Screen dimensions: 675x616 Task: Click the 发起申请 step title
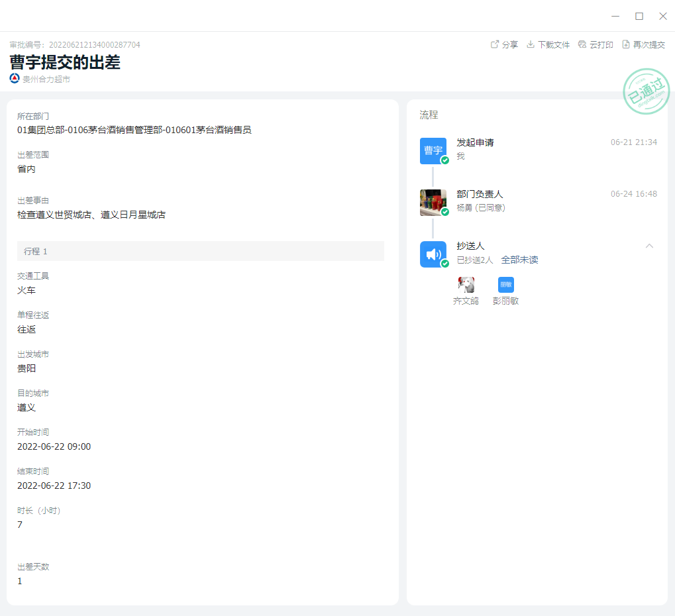point(475,142)
